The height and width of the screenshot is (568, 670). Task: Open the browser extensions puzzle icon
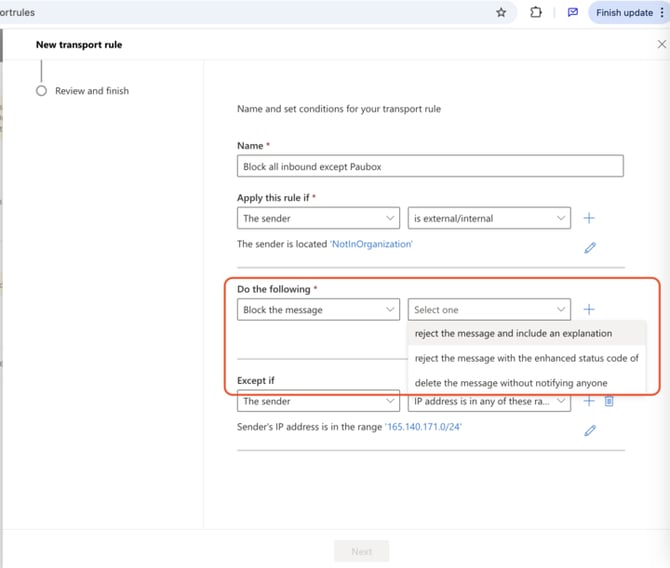click(535, 13)
